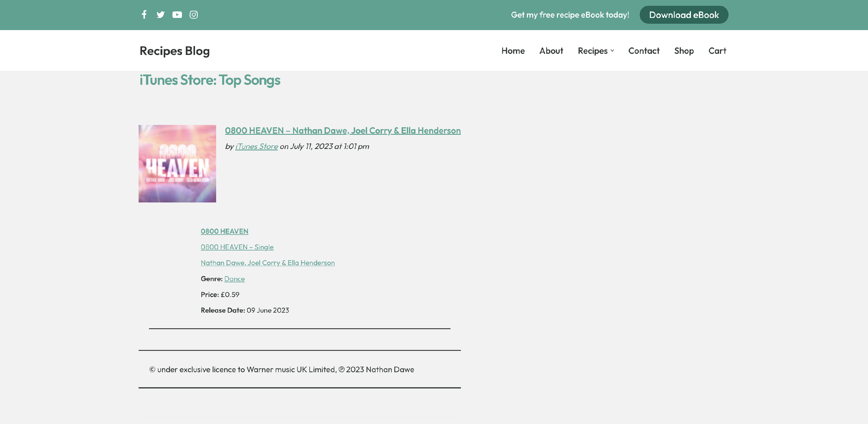Open the 0800 HEAVEN post title link

343,130
